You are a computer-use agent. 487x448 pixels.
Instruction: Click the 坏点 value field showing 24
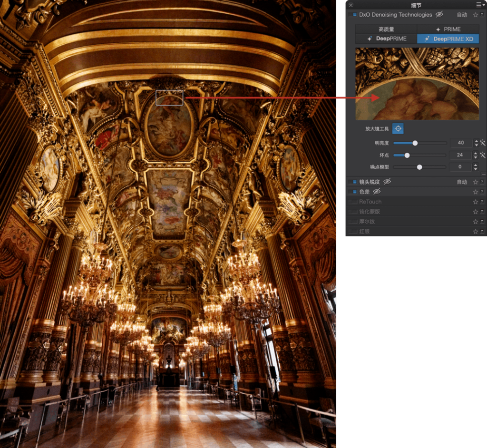click(460, 155)
